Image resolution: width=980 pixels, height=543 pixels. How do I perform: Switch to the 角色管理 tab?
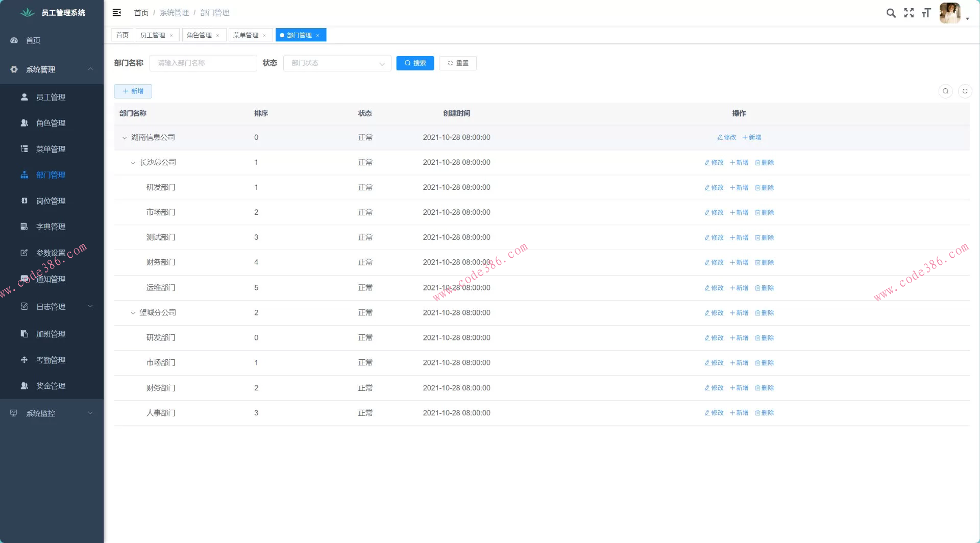pyautogui.click(x=199, y=35)
